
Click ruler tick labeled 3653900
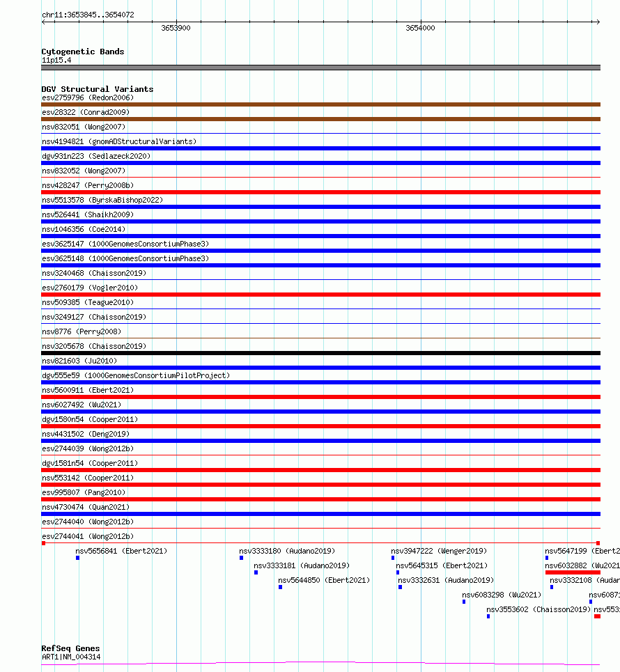[176, 28]
